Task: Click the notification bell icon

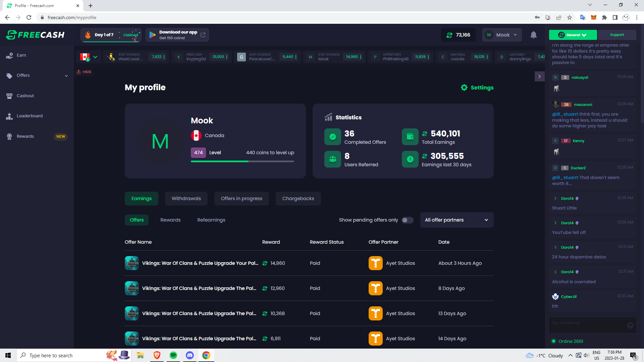Action: (x=533, y=35)
